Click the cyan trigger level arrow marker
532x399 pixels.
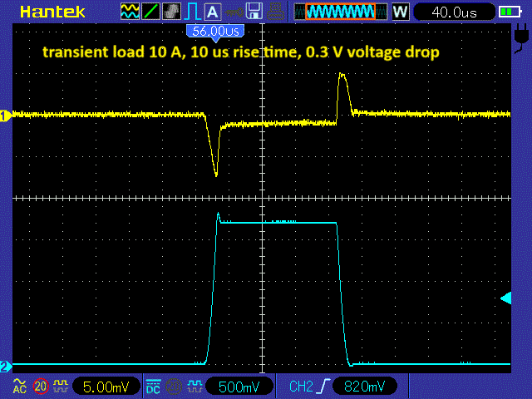point(506,298)
